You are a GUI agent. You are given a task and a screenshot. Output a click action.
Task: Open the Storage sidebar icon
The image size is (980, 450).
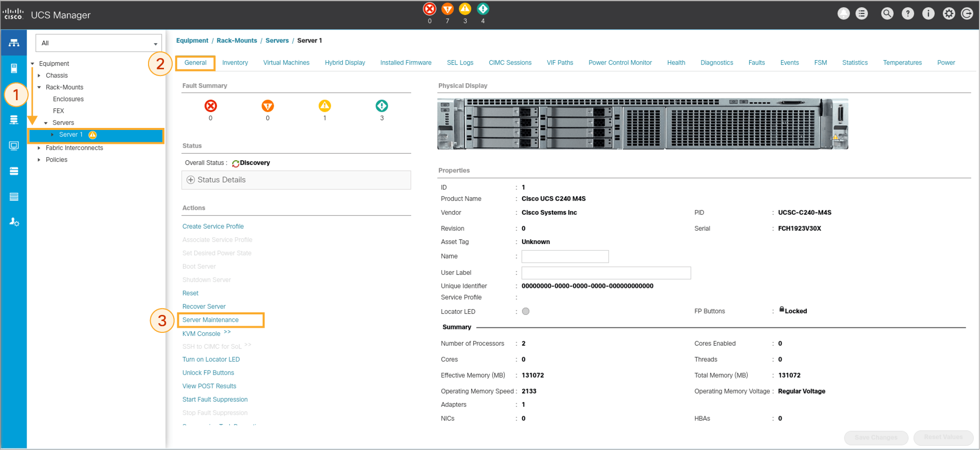[x=14, y=171]
